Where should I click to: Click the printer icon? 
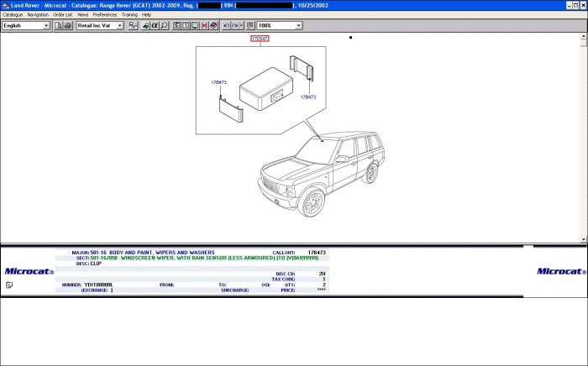coord(68,25)
